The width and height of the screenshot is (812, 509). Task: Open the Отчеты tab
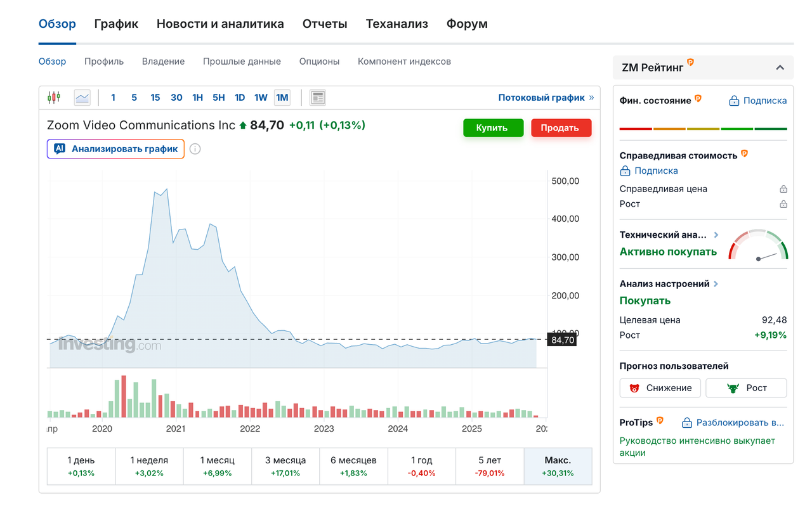pos(325,24)
